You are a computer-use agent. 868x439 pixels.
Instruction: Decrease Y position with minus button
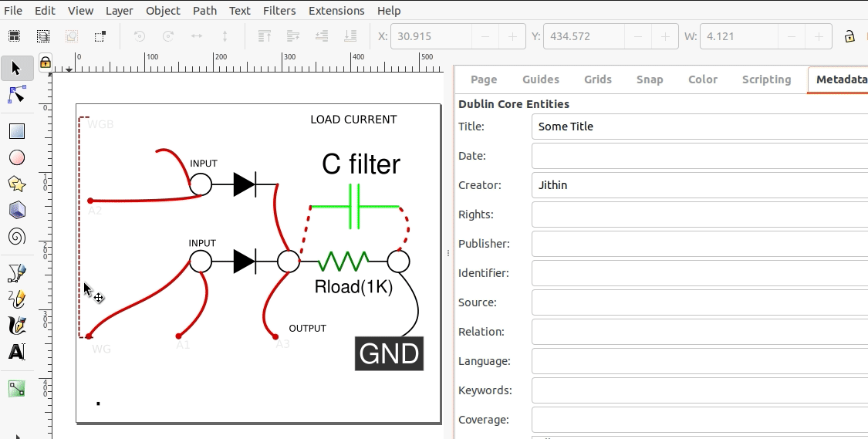637,36
